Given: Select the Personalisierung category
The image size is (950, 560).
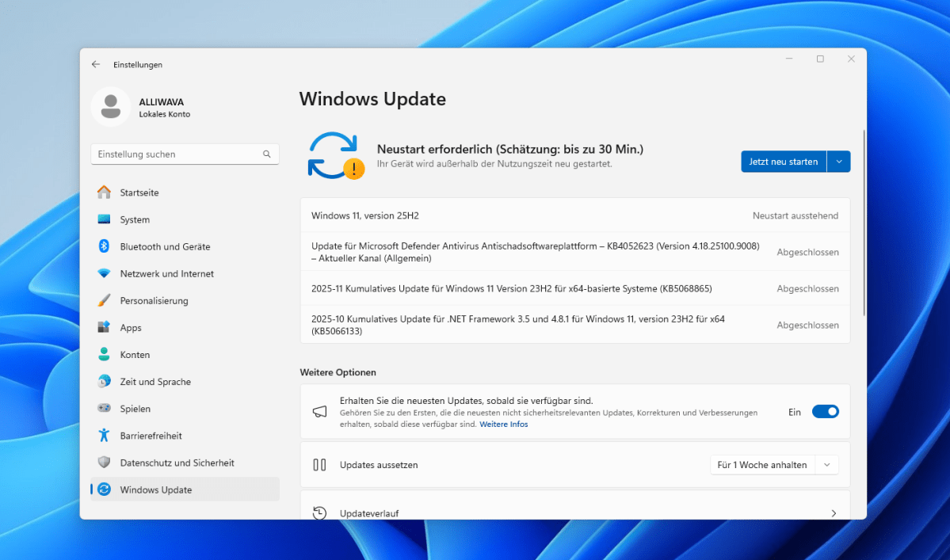Looking at the screenshot, I should click(156, 300).
